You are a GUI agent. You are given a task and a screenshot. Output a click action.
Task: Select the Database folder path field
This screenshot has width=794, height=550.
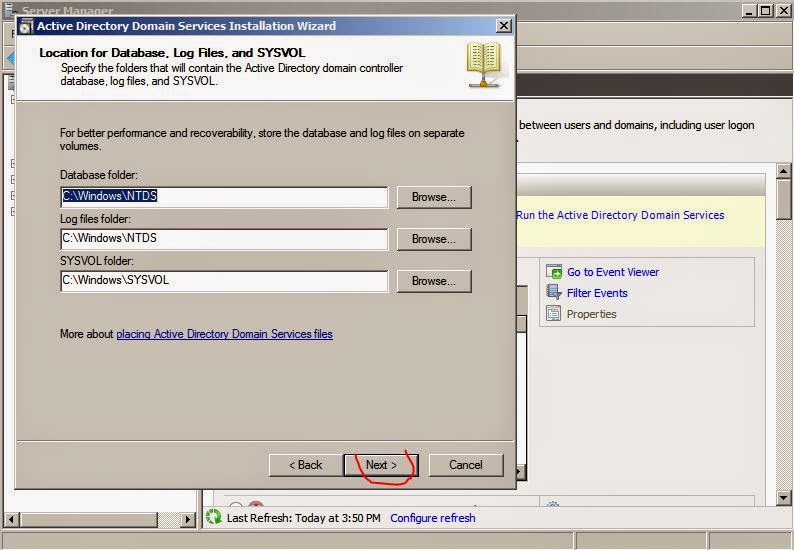coord(224,197)
